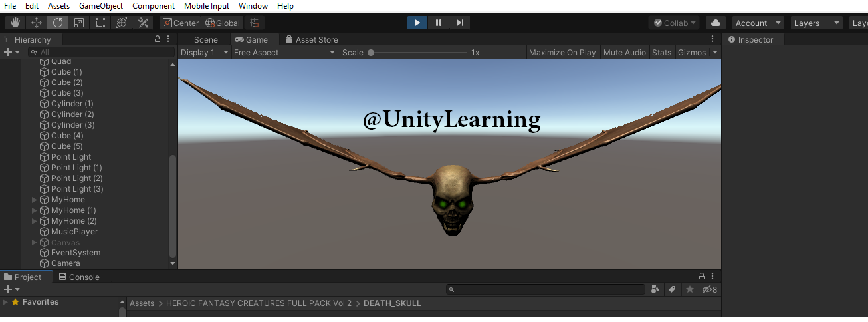Screen dimensions: 868x322
Task: Open the Gizmos dropdown arrow
Action: 715,52
